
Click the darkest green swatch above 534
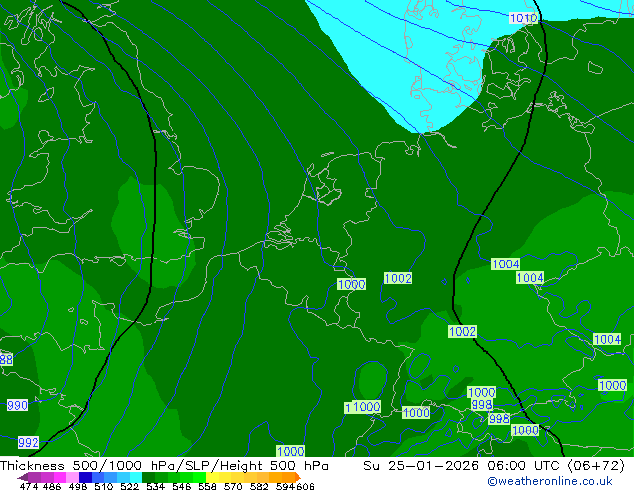pyautogui.click(x=148, y=477)
